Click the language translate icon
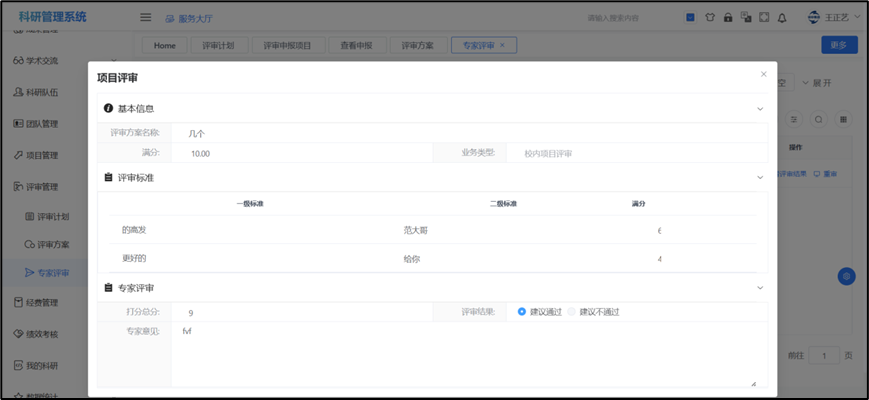Screen dimensions: 869x400 pos(745,17)
